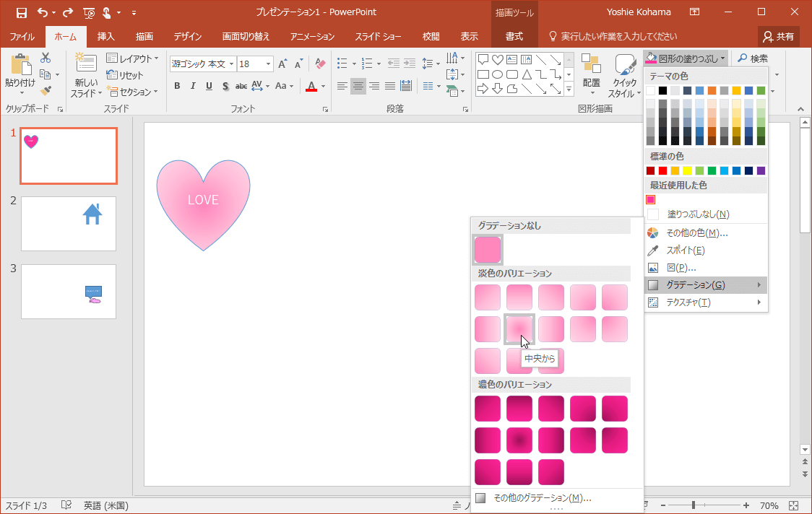Click the Save icon in title bar
Image resolution: width=812 pixels, height=514 pixels.
[21, 12]
